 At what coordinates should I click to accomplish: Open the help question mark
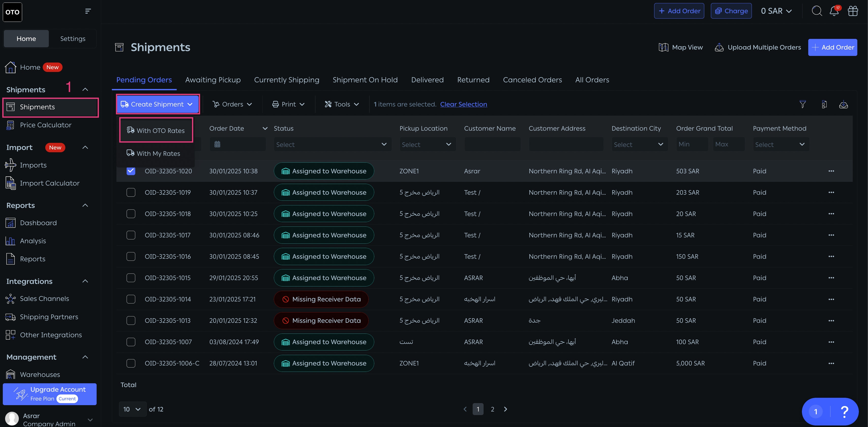pyautogui.click(x=844, y=411)
